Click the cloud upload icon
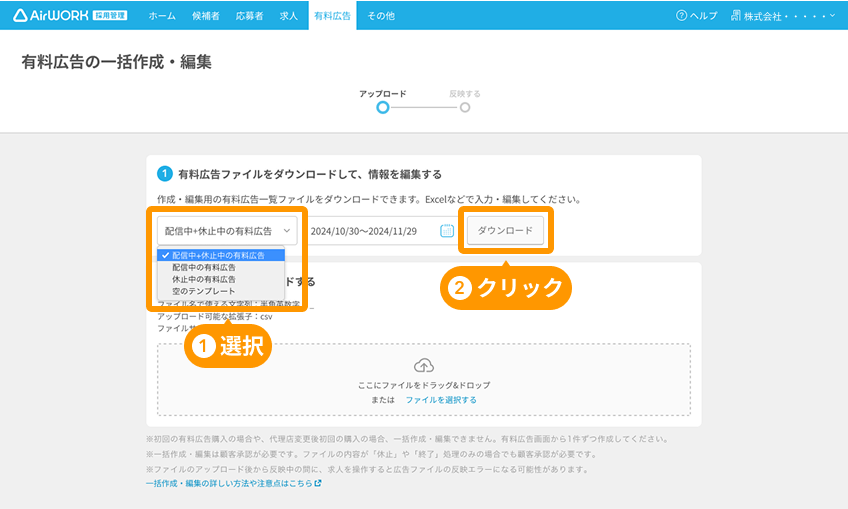Viewport: 848px width, 509px height. pos(424,366)
